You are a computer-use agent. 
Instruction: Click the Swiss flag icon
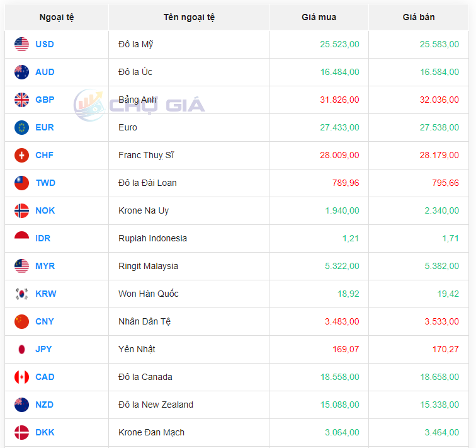(x=21, y=155)
